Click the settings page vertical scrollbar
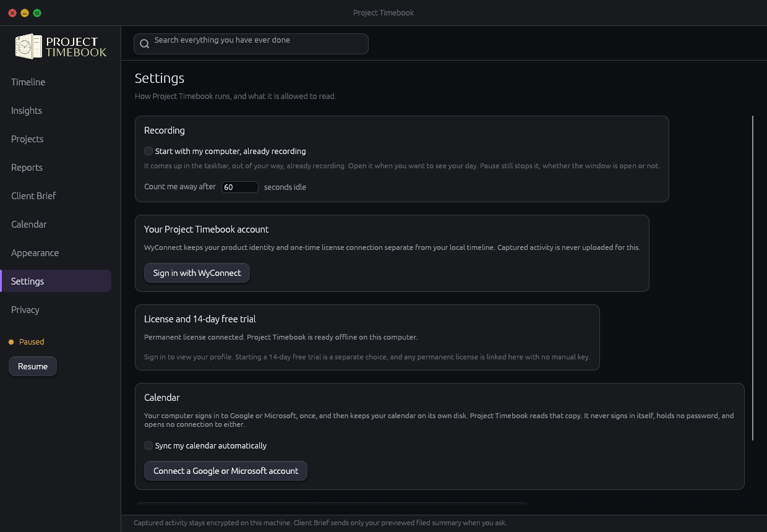This screenshot has height=532, width=767. 753,278
